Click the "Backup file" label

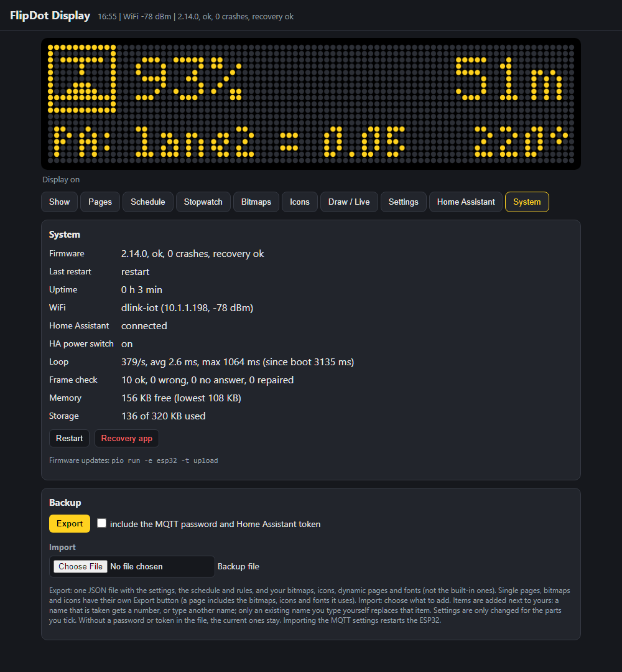[238, 567]
